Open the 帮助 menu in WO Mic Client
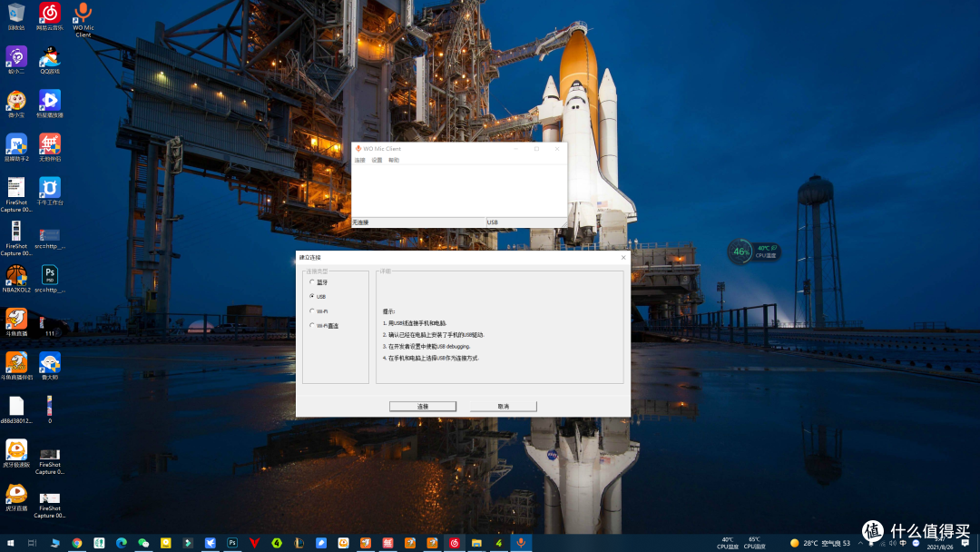 pyautogui.click(x=394, y=161)
